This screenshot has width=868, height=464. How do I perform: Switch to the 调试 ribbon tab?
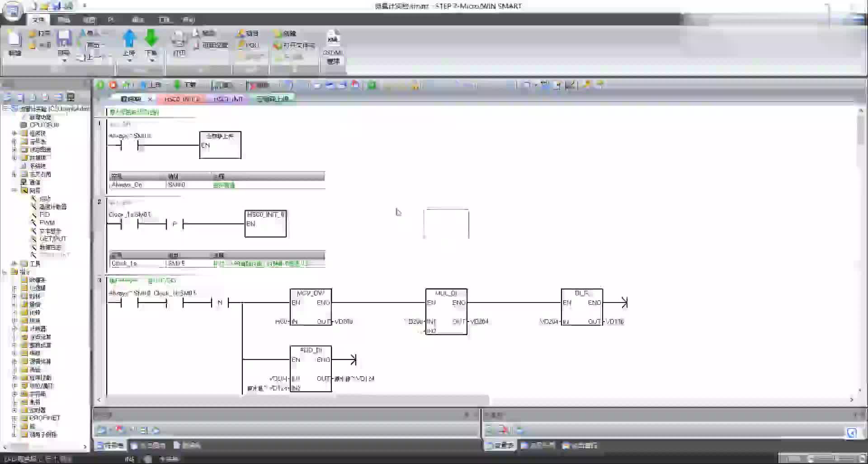point(138,20)
